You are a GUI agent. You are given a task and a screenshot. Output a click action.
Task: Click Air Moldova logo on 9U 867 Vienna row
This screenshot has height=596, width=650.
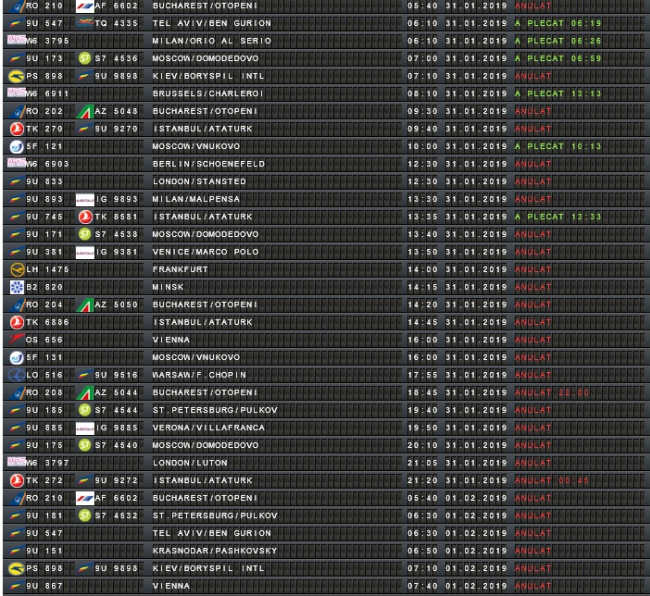pyautogui.click(x=16, y=586)
